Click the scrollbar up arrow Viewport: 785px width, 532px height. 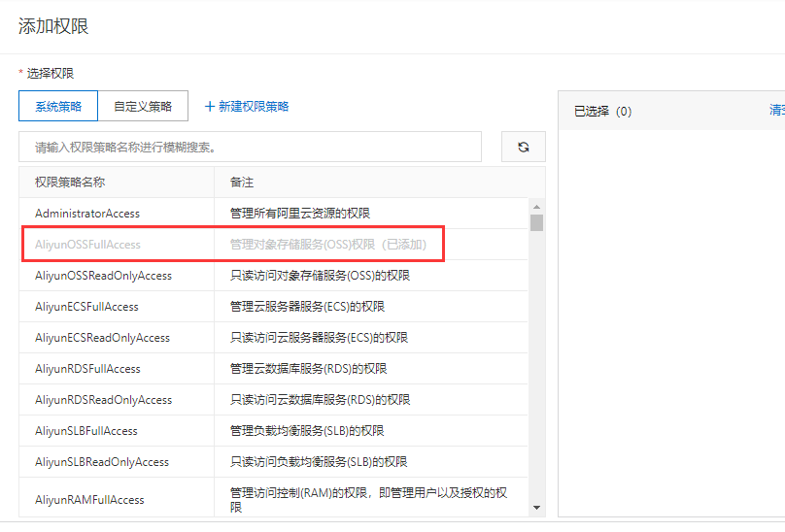pos(536,207)
